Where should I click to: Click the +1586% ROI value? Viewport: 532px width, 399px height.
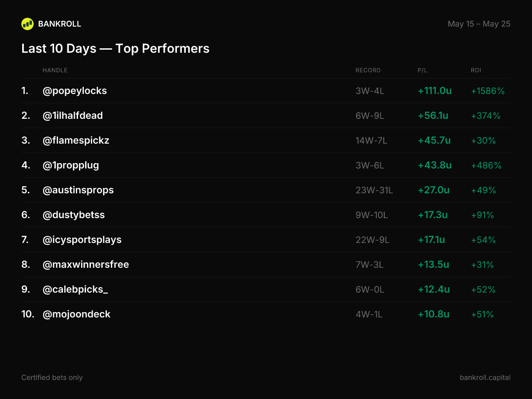pos(488,91)
